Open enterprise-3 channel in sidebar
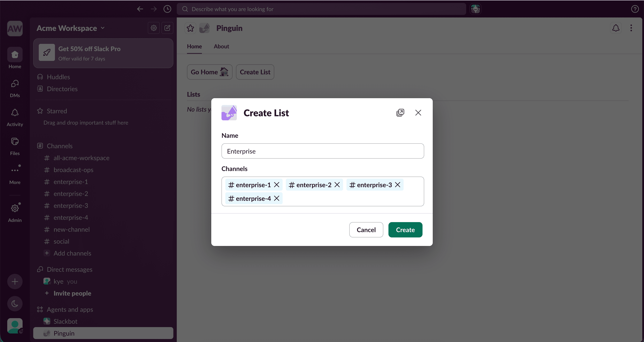The image size is (644, 342). click(x=103, y=205)
